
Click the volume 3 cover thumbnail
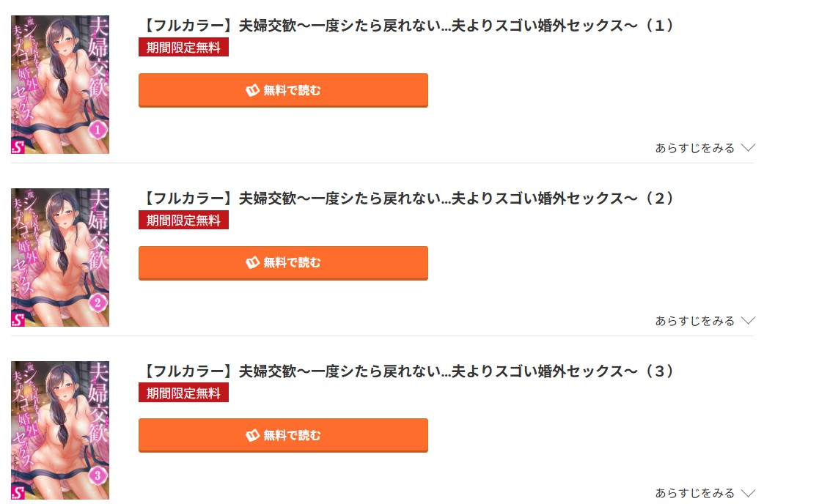tap(60, 430)
